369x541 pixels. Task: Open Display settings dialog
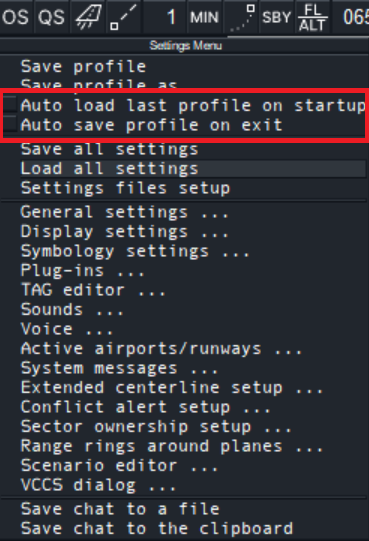125,232
